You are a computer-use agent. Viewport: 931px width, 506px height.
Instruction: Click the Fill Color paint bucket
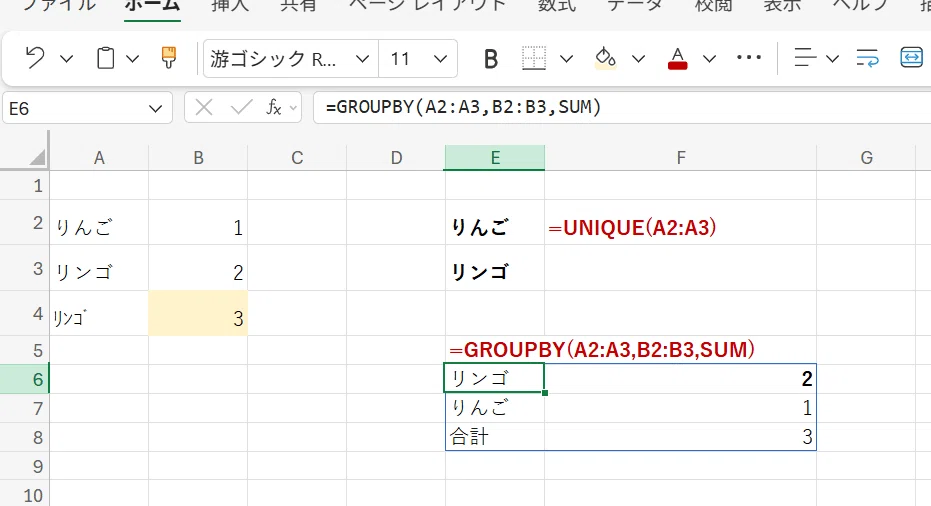(605, 58)
